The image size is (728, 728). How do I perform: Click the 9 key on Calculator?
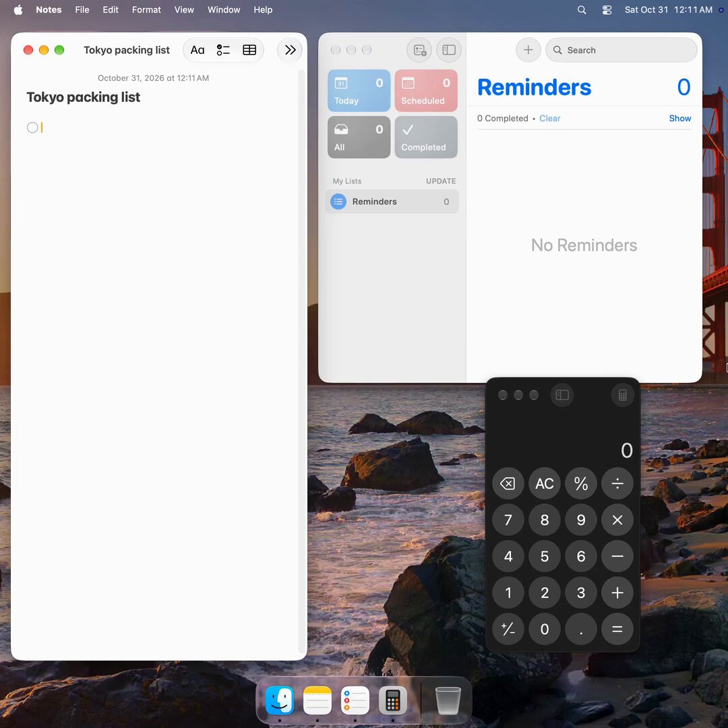[x=581, y=520]
